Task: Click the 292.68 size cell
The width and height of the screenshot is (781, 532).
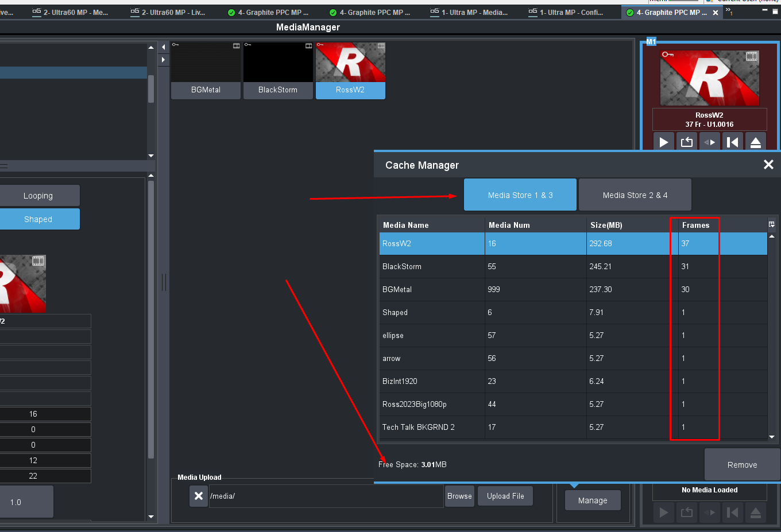Action: [x=632, y=243]
